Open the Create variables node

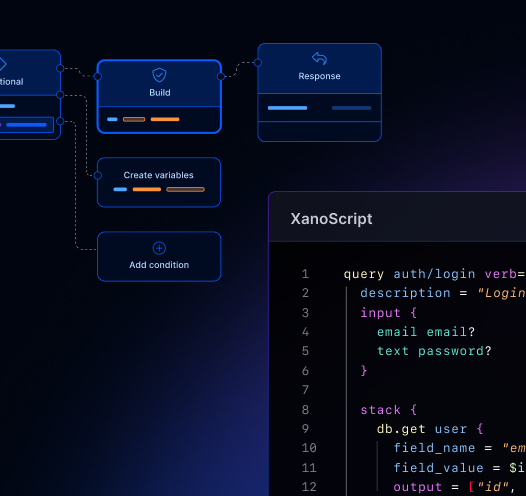tap(159, 182)
